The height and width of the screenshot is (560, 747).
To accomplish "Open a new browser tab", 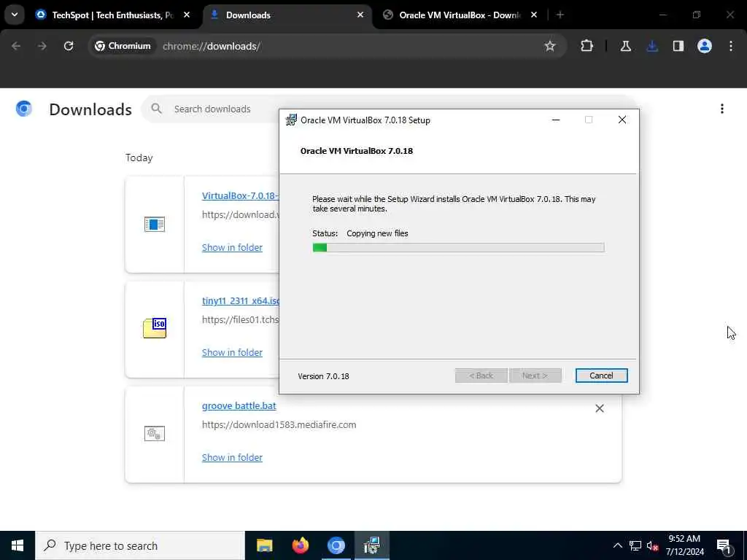I will click(560, 15).
